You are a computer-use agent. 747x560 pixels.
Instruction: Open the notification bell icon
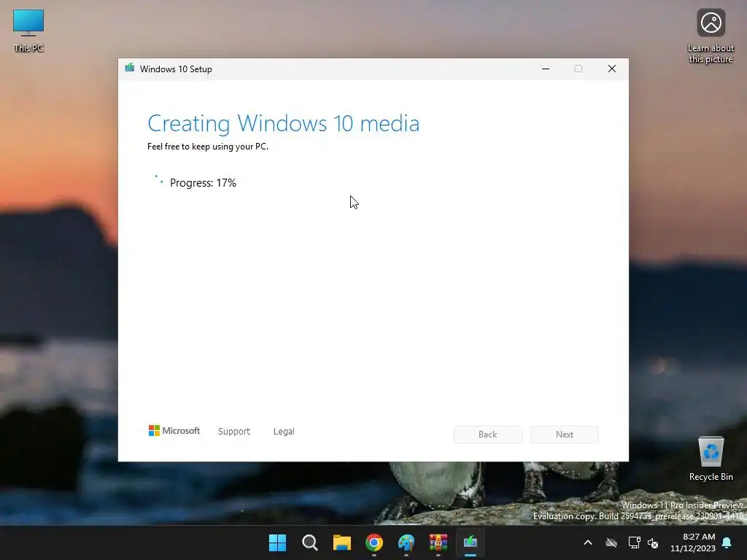pyautogui.click(x=727, y=542)
